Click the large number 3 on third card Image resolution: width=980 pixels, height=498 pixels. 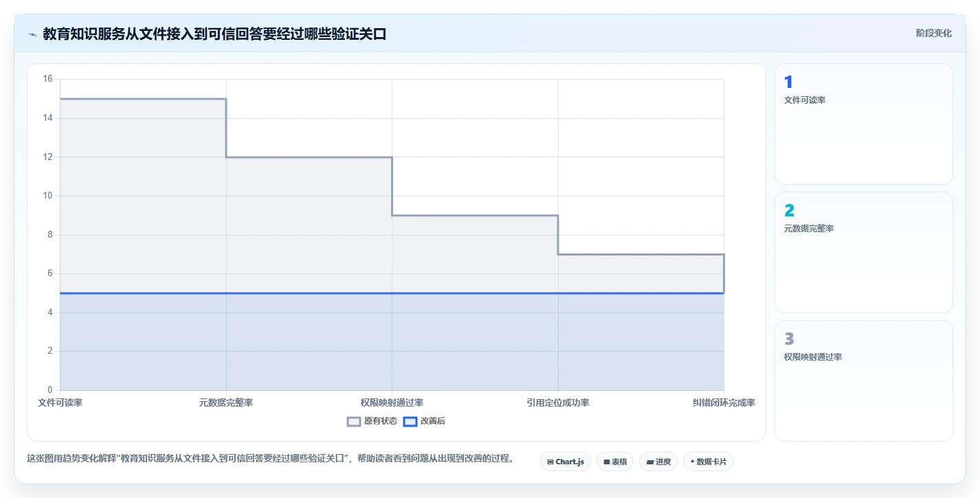click(789, 339)
